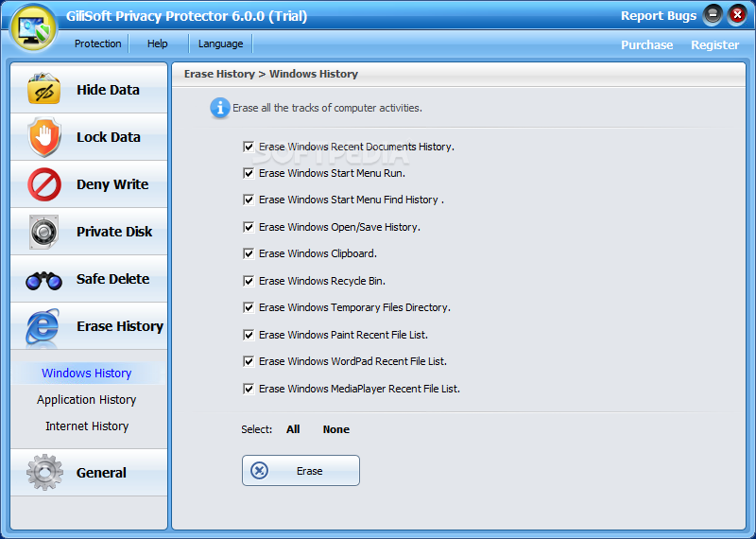Click the blue info icon

(x=220, y=108)
